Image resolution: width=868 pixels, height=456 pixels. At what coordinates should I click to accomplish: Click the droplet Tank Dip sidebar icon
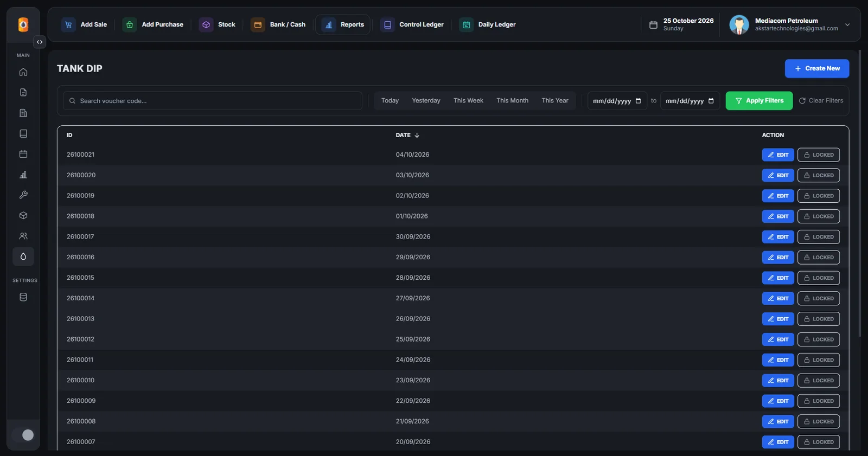pyautogui.click(x=23, y=256)
